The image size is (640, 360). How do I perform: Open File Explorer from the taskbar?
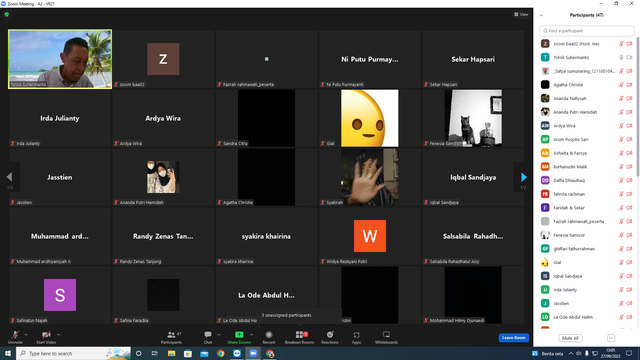pyautogui.click(x=171, y=353)
